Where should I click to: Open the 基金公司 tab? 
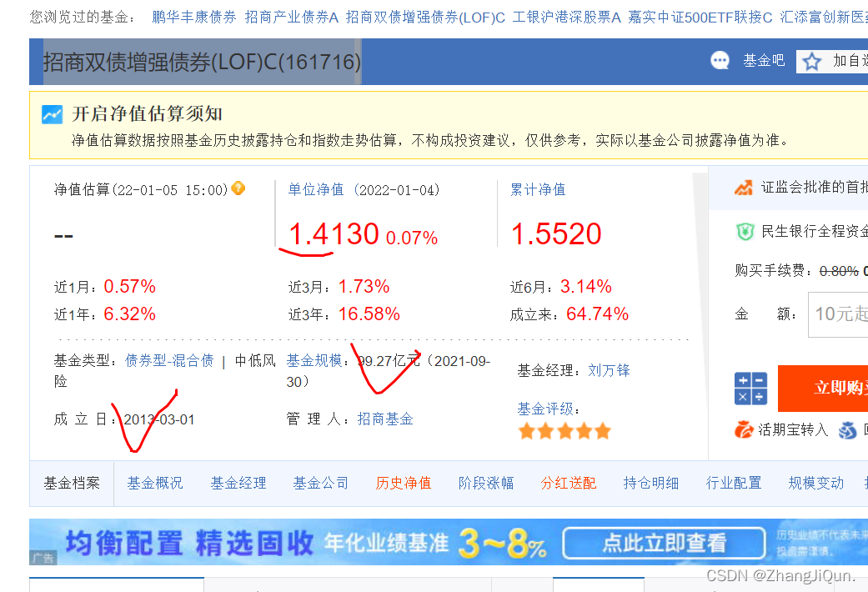320,484
